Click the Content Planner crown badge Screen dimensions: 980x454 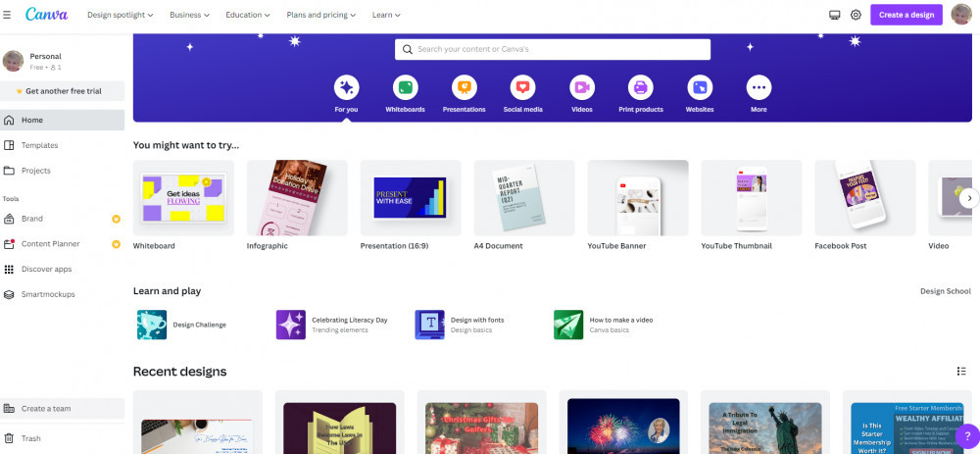pos(116,244)
